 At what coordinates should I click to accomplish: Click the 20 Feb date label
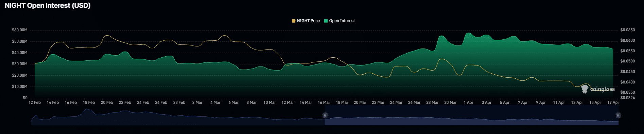[107, 102]
